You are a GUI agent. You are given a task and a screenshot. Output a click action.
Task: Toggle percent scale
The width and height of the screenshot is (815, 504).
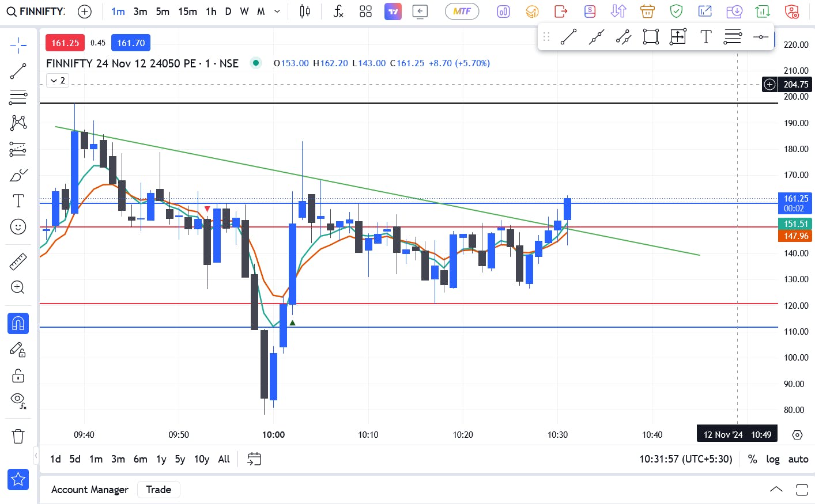(752, 459)
